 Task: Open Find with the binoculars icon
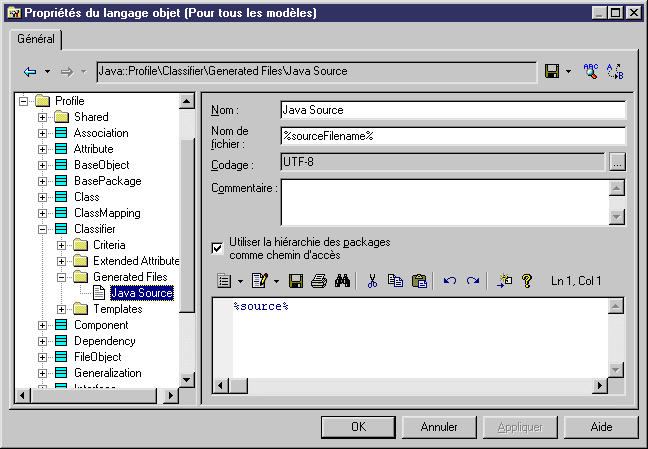(341, 282)
